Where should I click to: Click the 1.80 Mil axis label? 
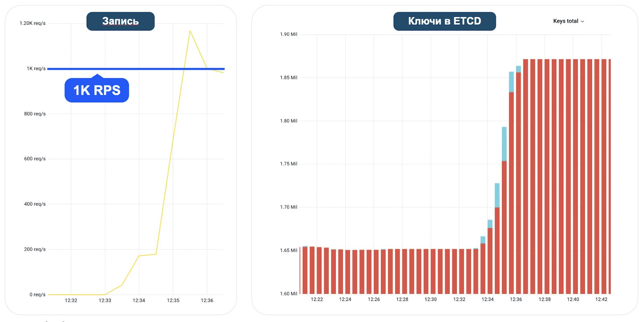tap(289, 121)
